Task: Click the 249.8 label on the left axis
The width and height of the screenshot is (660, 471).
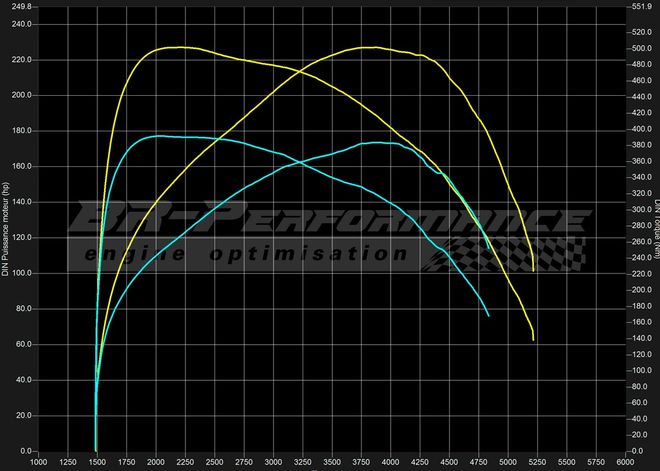Action: coord(20,6)
